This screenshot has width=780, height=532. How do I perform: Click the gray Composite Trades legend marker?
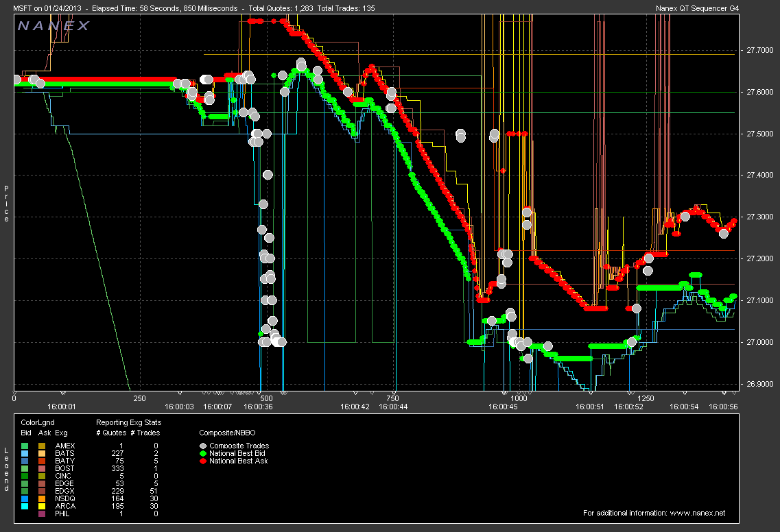click(203, 446)
